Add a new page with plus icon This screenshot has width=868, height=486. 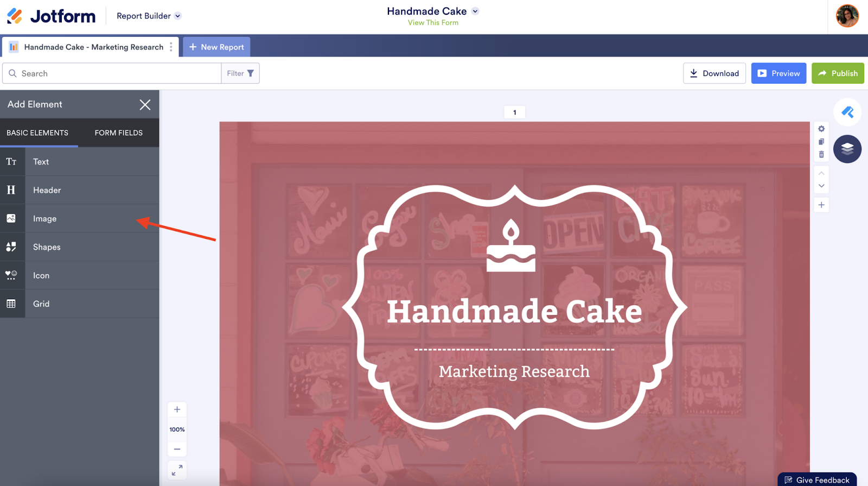click(x=821, y=205)
